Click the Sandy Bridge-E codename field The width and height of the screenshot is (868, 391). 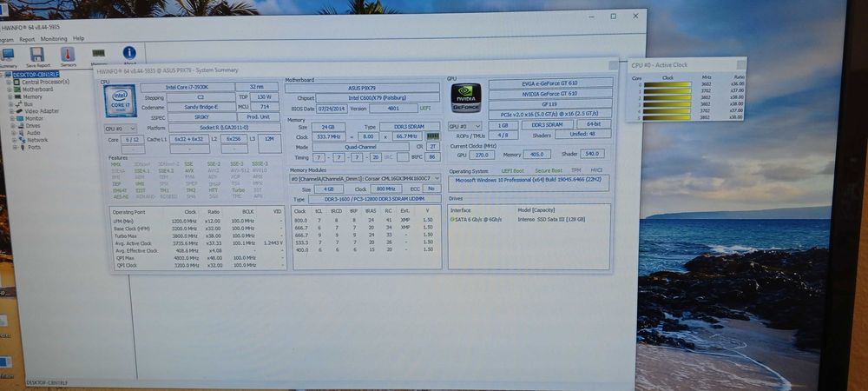pos(201,107)
